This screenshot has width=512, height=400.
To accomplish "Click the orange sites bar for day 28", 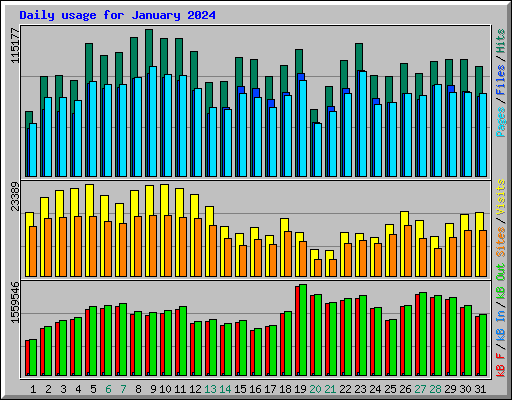I will click(x=438, y=262).
